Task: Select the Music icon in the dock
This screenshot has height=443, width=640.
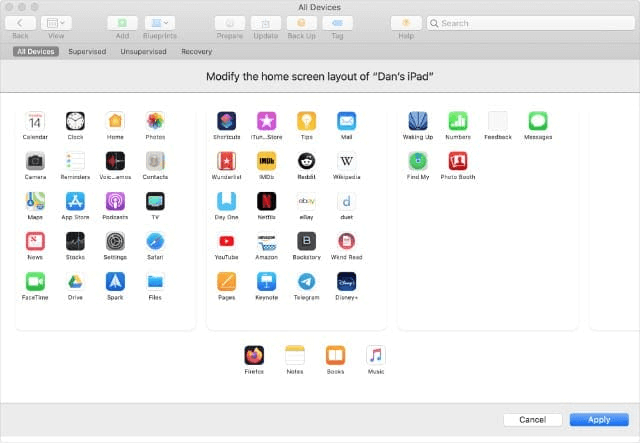Action: pos(375,355)
